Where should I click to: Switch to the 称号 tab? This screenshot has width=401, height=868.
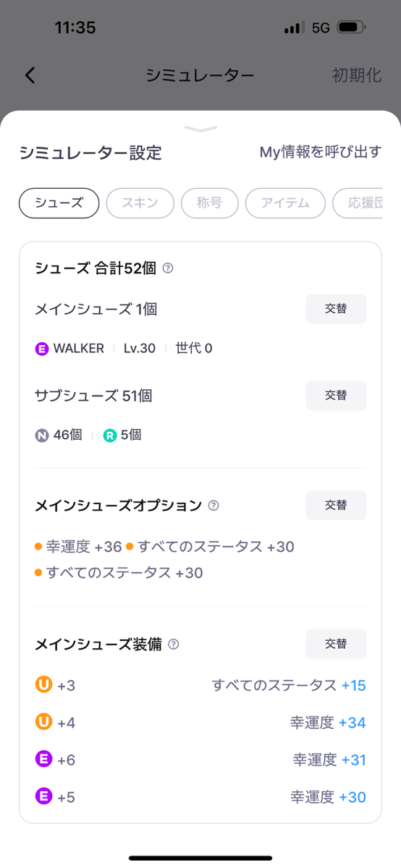click(x=209, y=203)
